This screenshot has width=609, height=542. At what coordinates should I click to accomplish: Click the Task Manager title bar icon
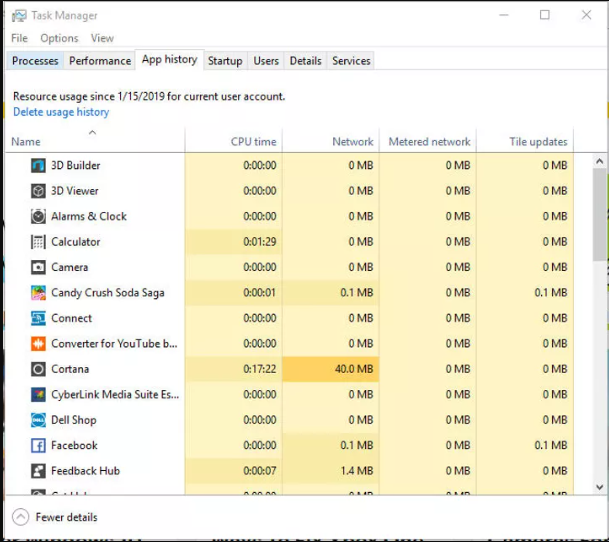coord(19,16)
